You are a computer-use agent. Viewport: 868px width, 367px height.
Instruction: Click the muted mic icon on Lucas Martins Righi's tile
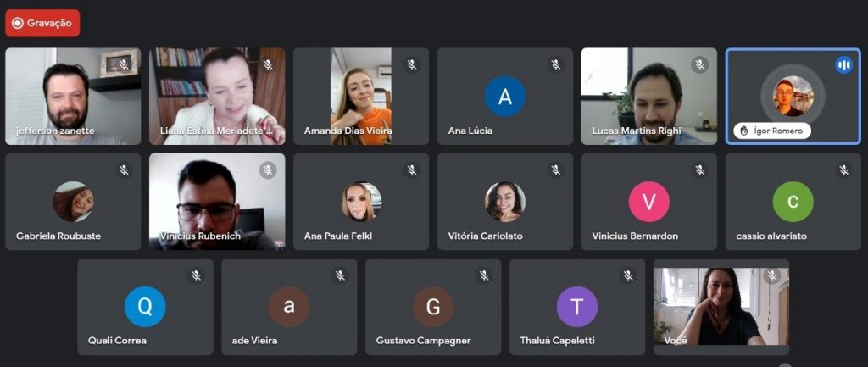coord(699,64)
